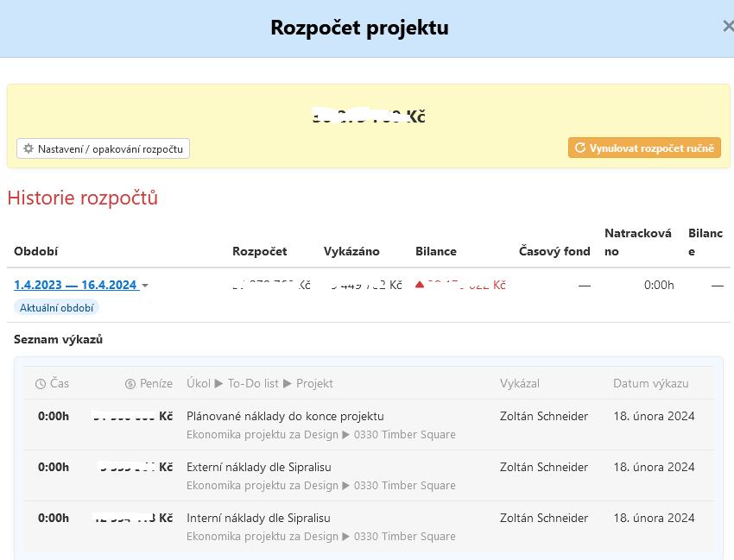
Task: Click the clock icon beside Čas
Action: click(41, 384)
